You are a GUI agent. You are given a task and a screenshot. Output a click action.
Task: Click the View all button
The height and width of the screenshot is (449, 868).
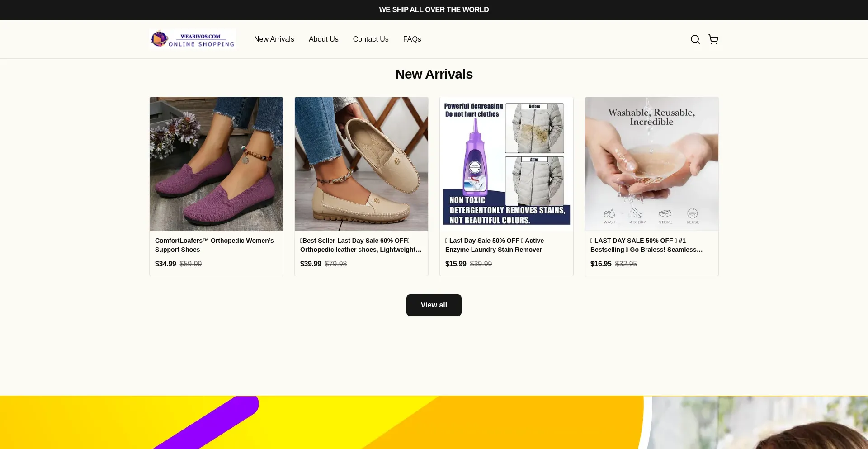coord(434,305)
